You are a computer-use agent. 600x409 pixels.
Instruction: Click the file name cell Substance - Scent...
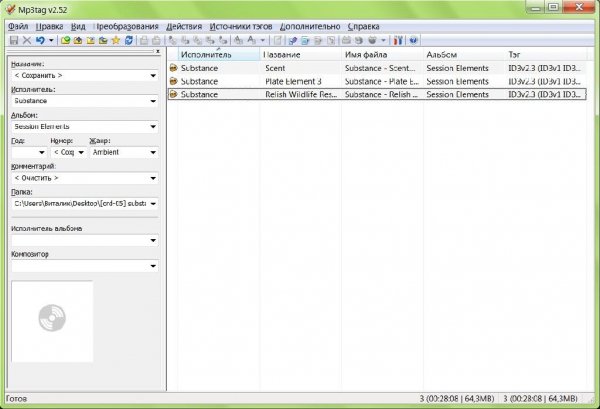pos(380,68)
